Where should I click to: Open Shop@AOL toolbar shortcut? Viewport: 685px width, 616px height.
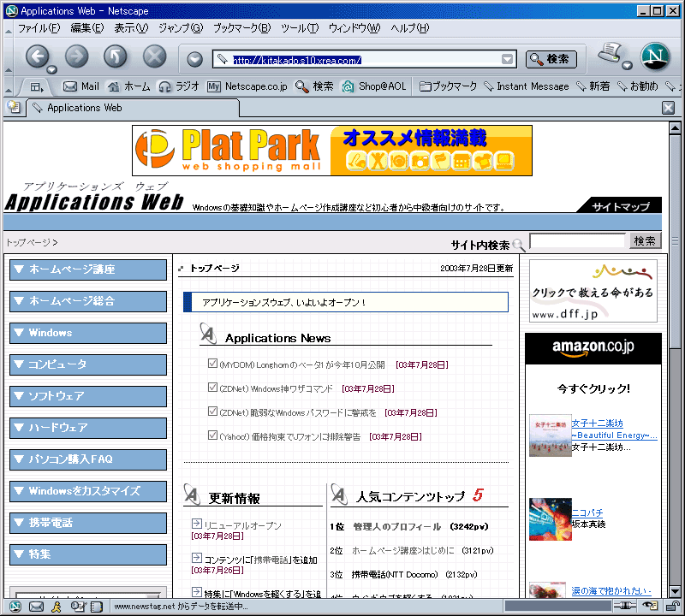pos(374,86)
